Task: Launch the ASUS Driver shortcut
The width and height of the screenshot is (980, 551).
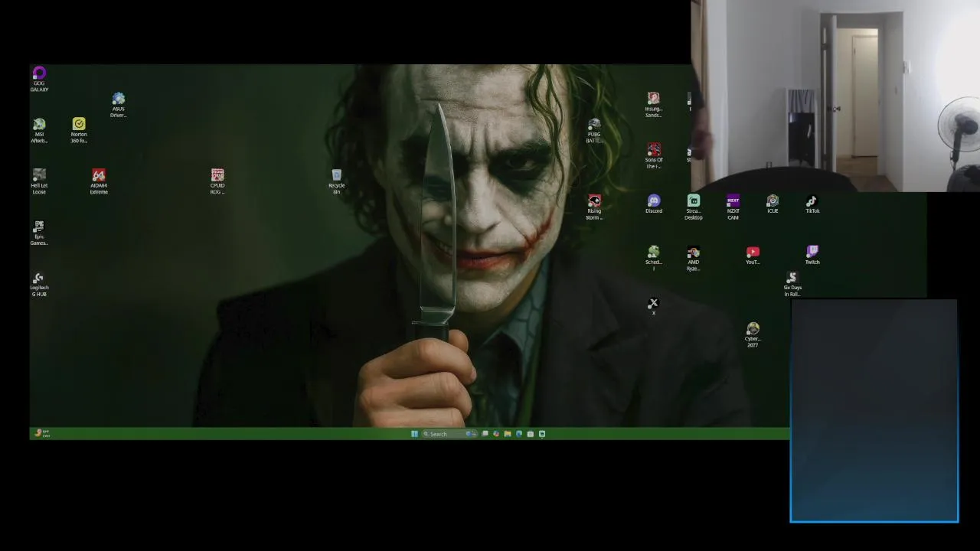Action: click(118, 105)
